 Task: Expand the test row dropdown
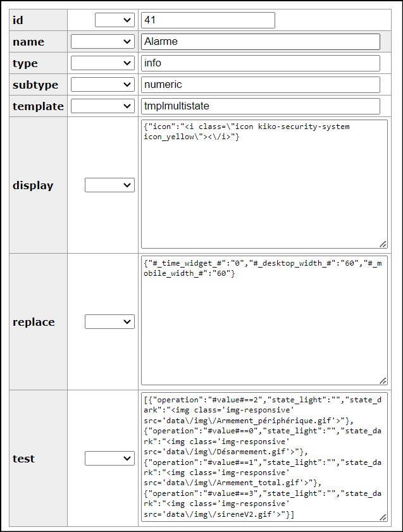click(109, 459)
